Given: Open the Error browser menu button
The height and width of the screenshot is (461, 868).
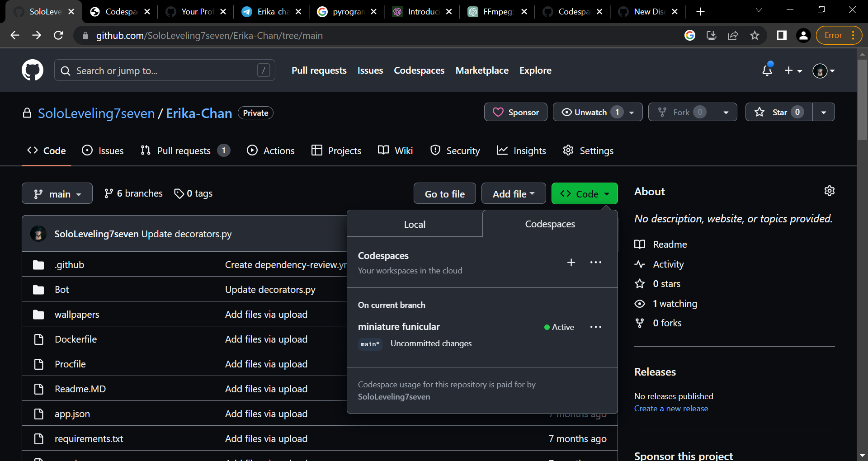Looking at the screenshot, I should pyautogui.click(x=839, y=35).
